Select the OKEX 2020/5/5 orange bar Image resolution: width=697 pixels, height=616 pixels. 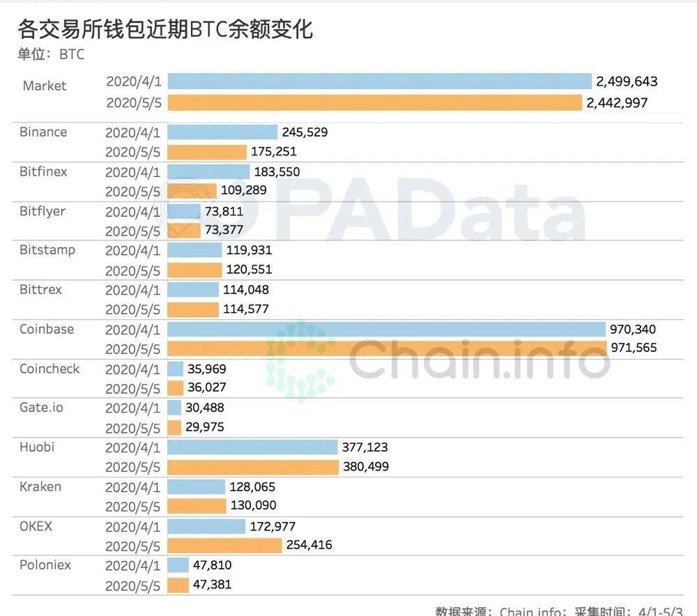tap(225, 545)
